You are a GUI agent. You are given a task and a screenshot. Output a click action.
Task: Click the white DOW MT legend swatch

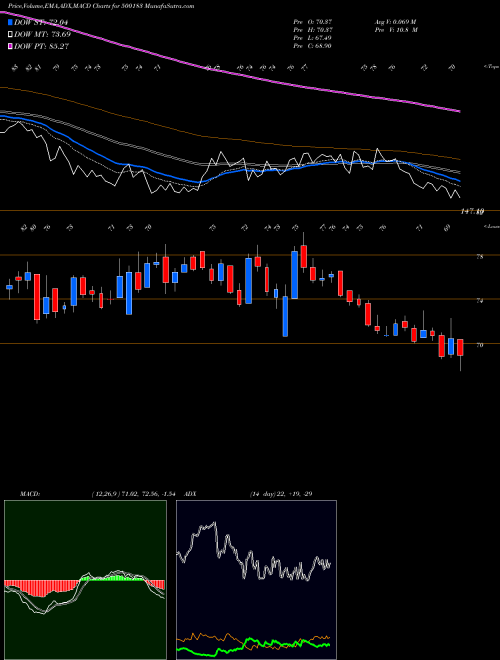coord(11,35)
